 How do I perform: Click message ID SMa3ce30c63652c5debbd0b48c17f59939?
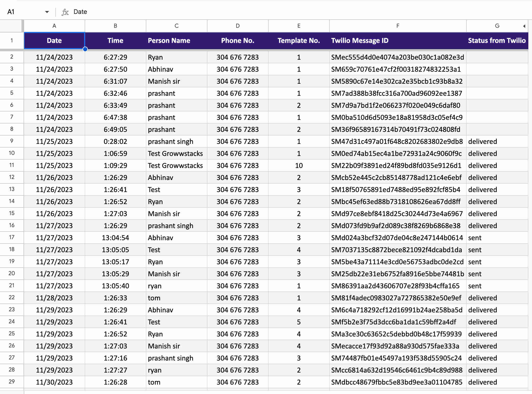[x=398, y=334]
